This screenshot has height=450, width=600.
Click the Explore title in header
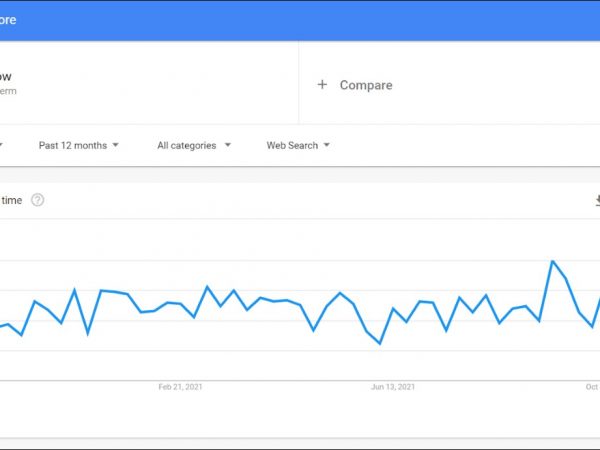(8, 19)
